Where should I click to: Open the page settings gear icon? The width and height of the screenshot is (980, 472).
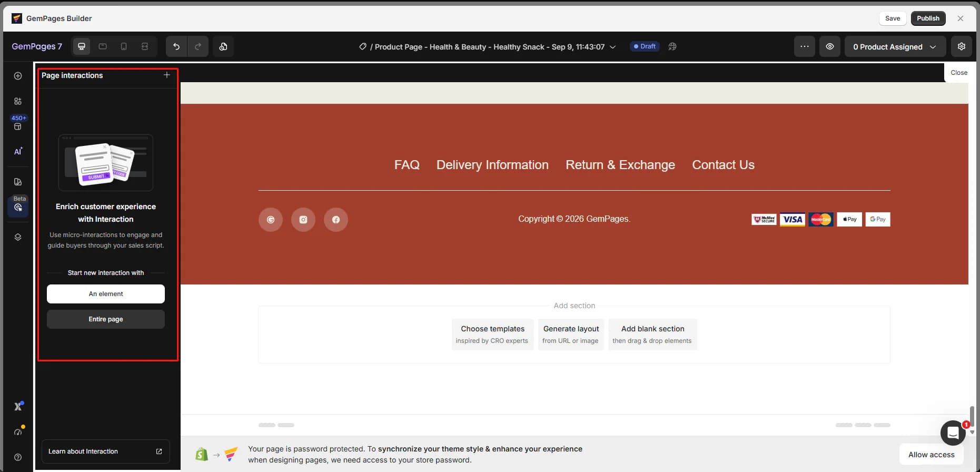click(962, 46)
